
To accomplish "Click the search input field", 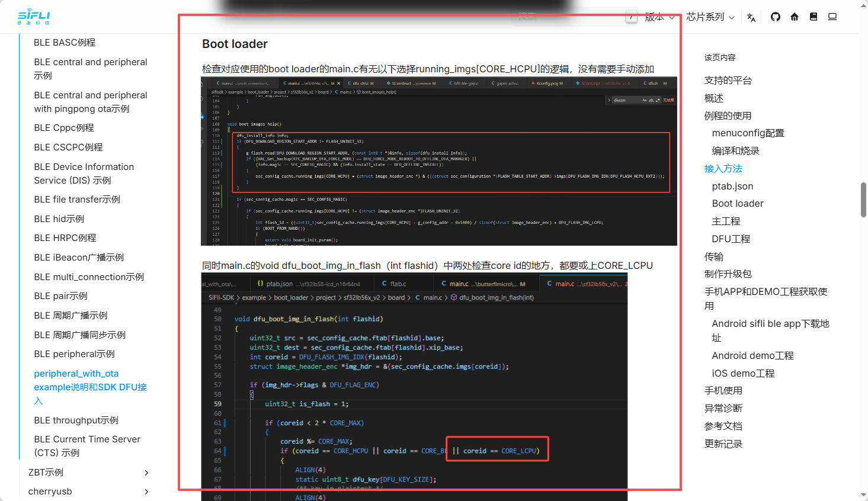I will (569, 17).
